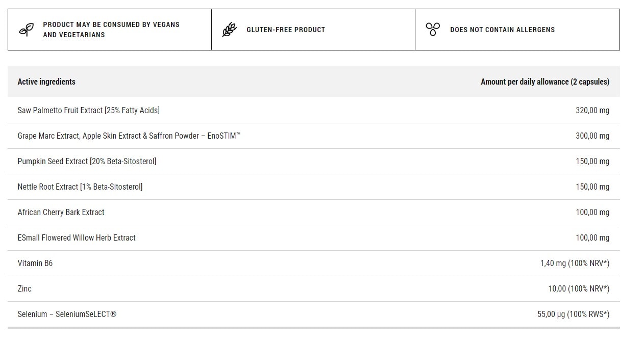The image size is (644, 344).
Task: Click the Active ingredients column header
Action: [46, 82]
